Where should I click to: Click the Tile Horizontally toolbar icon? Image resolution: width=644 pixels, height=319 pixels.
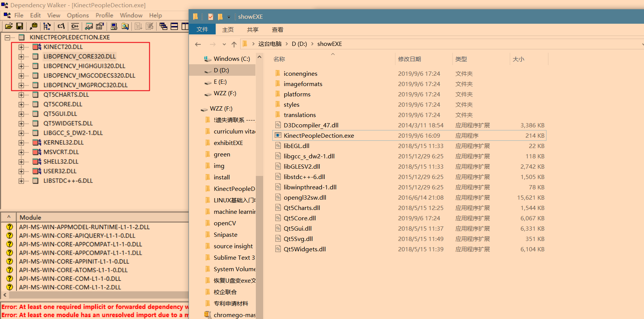(x=174, y=26)
